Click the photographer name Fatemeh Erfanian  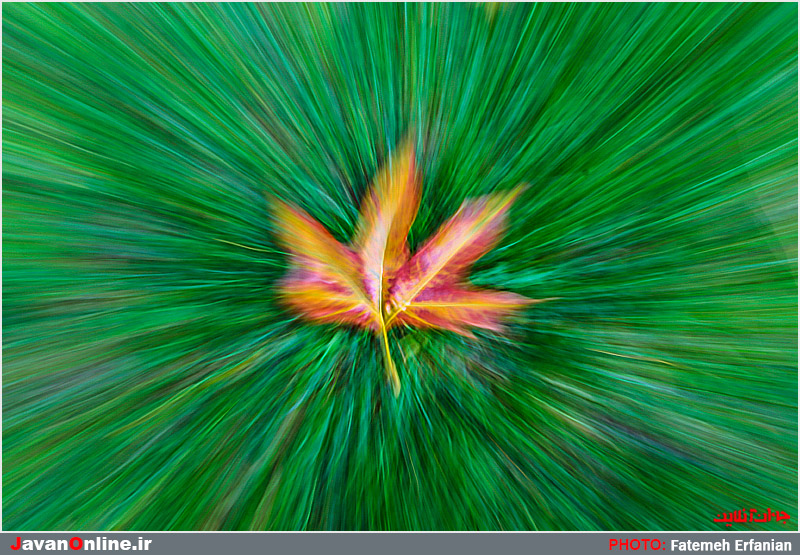coord(731,545)
